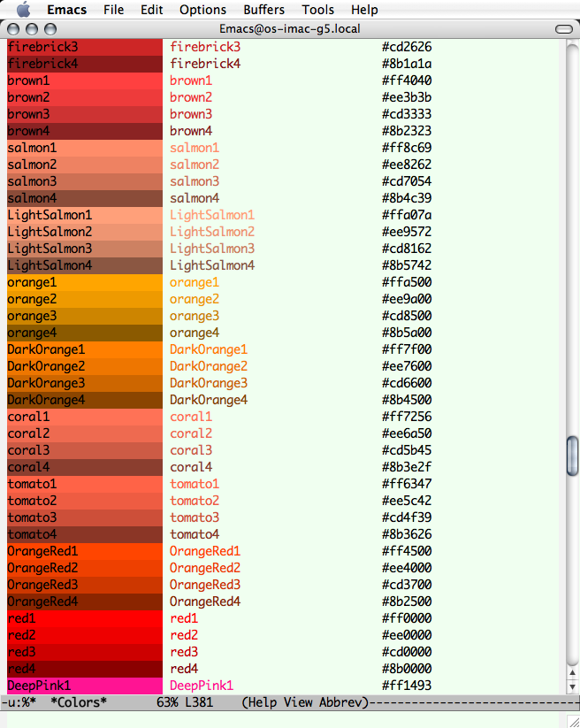580x728 pixels.
Task: Click the DeepPink1 color swatch
Action: [x=85, y=686]
